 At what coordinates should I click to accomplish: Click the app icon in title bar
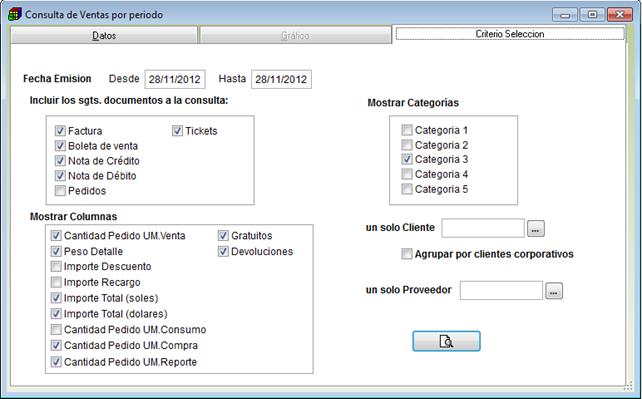tap(15, 14)
